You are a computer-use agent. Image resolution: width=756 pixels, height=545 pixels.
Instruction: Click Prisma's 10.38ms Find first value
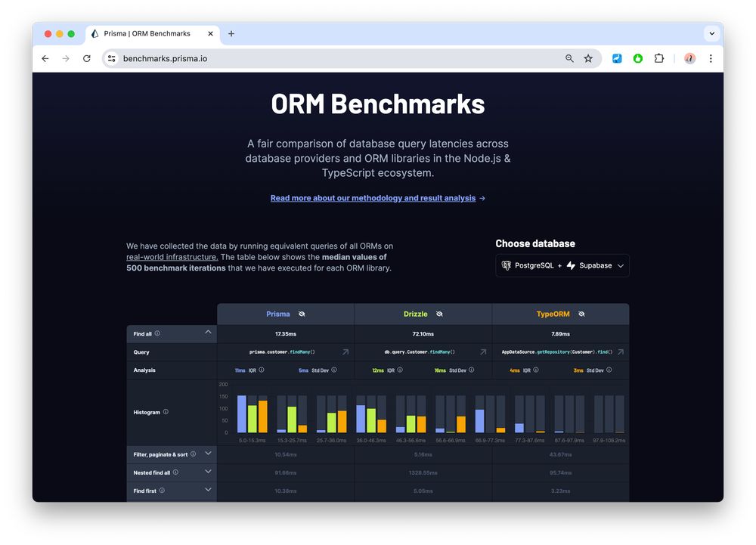click(x=286, y=491)
